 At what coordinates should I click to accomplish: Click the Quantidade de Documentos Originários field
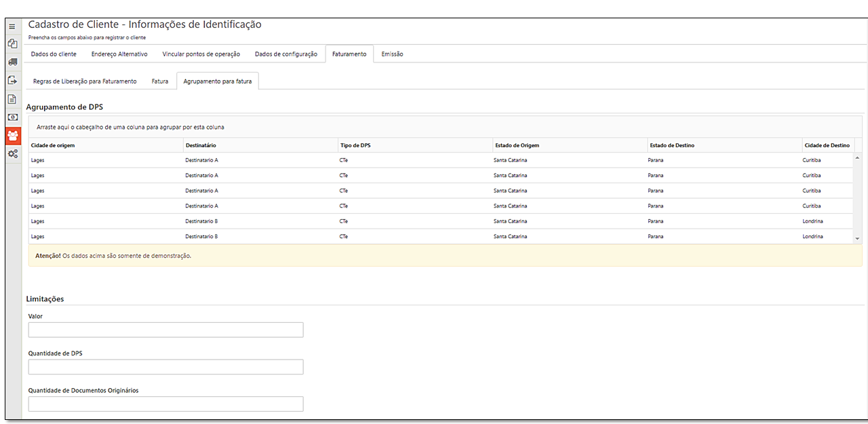(165, 404)
